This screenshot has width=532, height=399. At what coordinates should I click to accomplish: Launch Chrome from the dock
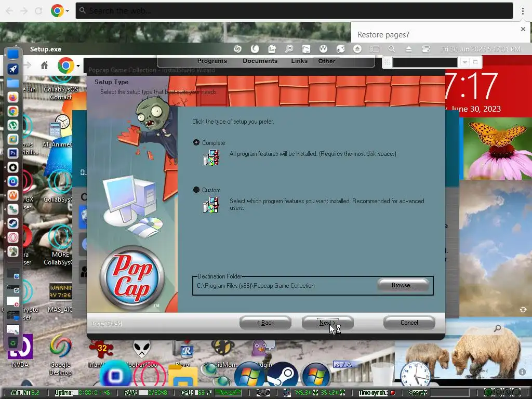coord(13,111)
